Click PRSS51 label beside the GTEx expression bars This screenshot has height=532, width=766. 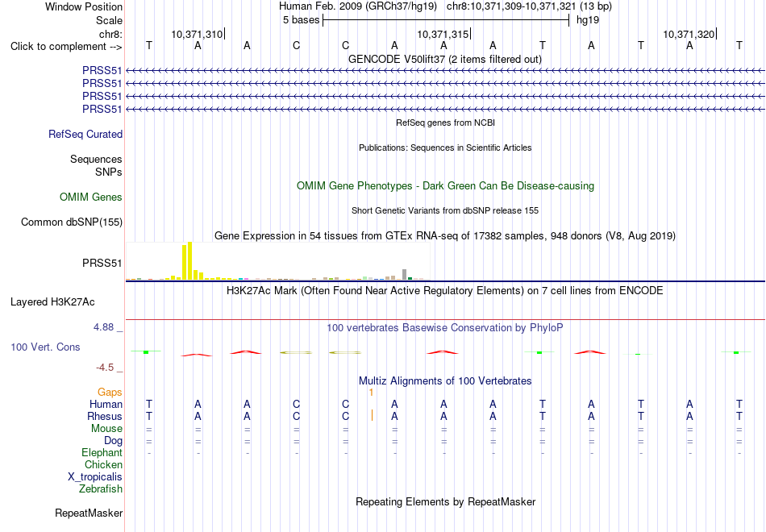tap(102, 264)
